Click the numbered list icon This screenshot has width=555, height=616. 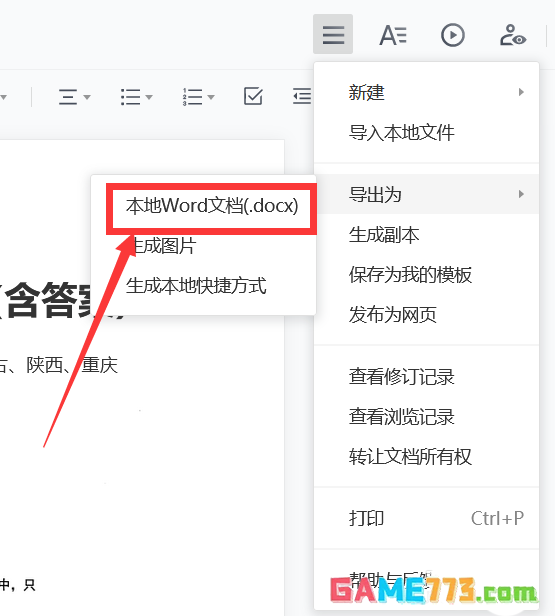pyautogui.click(x=192, y=97)
